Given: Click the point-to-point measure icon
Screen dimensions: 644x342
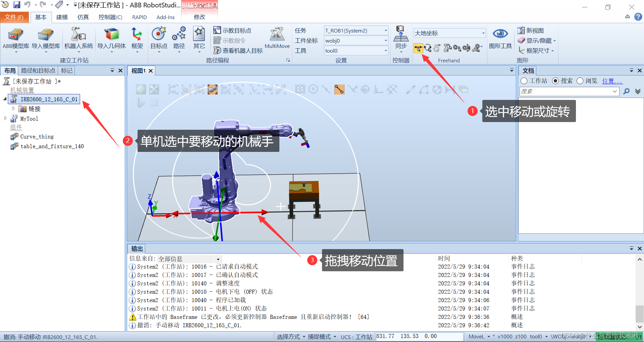Looking at the screenshot, I should click(x=411, y=89).
